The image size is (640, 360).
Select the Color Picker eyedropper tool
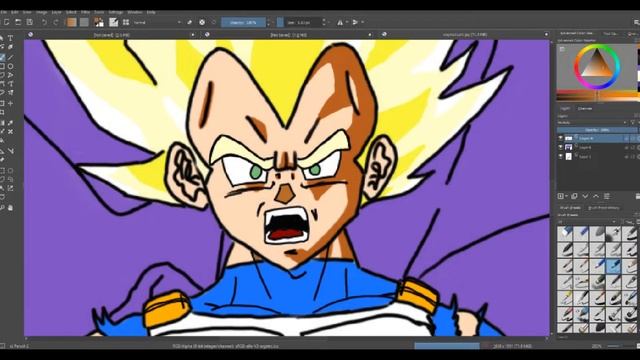coord(11,122)
